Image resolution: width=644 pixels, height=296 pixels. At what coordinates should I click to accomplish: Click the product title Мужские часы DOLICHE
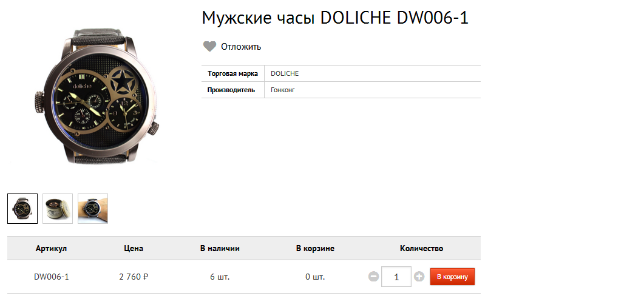(x=335, y=18)
